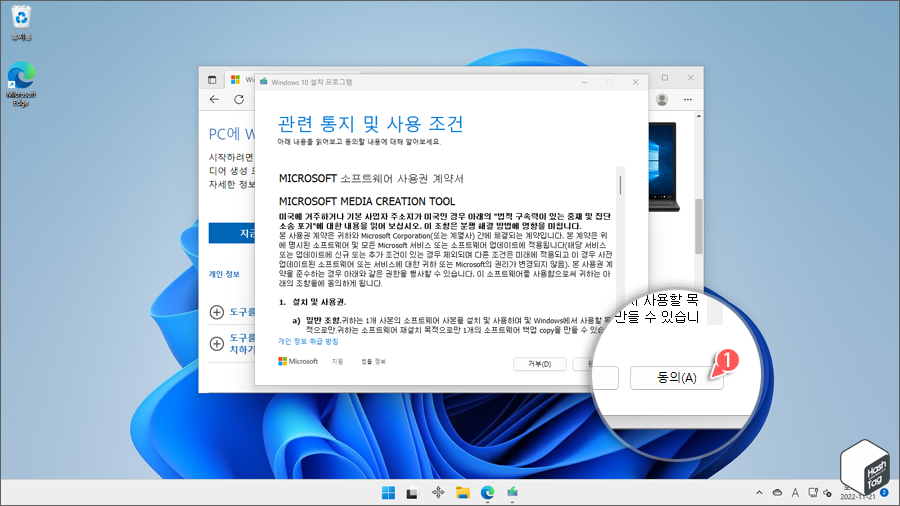Click the tab actions icon in Edge
Image resolution: width=900 pixels, height=506 pixels.
(x=212, y=80)
